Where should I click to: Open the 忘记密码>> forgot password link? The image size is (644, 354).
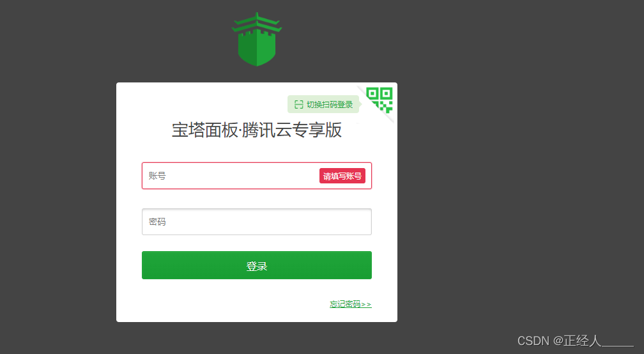[350, 304]
